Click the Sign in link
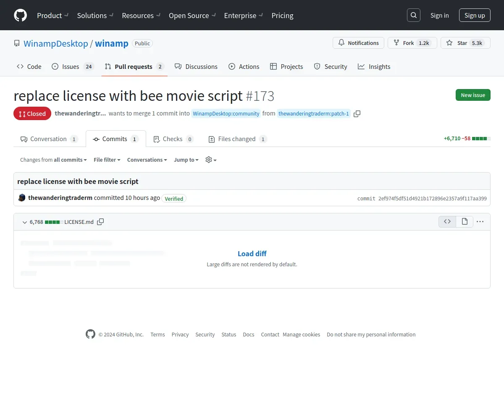Screen dimensions: 504x420 [439, 15]
